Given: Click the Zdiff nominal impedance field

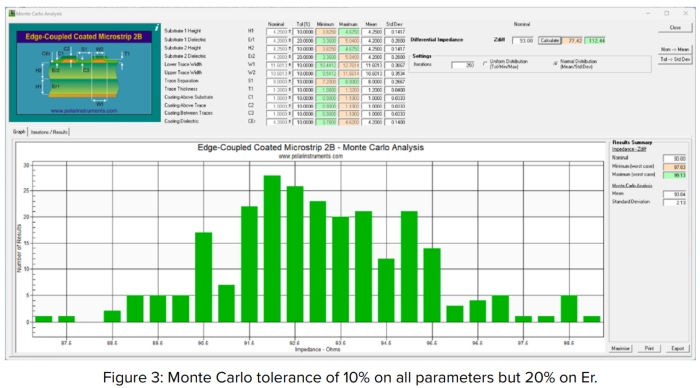Looking at the screenshot, I should [523, 41].
